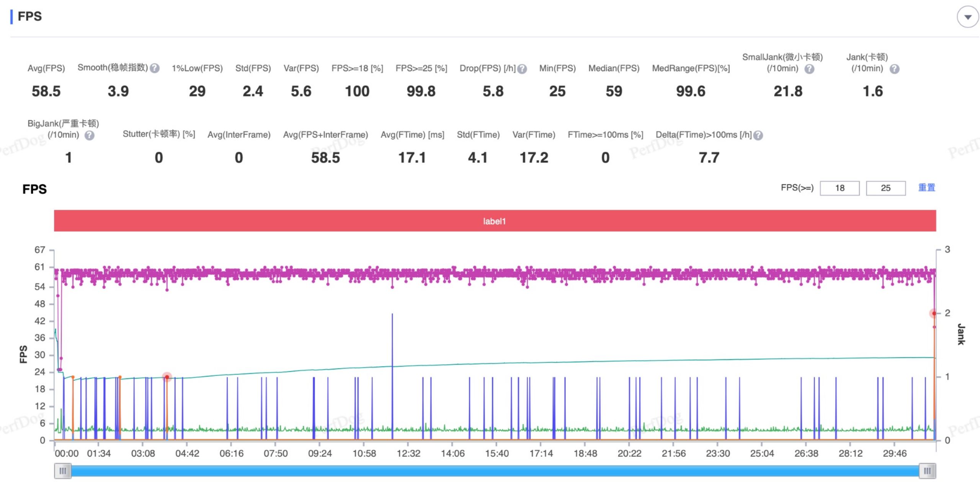This screenshot has width=980, height=482.
Task: Click the MedRange(FPS)[%] value 99.6
Action: (691, 91)
